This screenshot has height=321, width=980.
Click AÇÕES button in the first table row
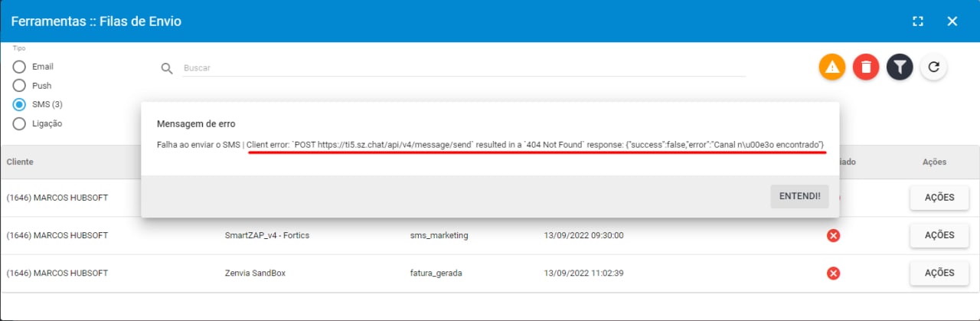tap(939, 198)
